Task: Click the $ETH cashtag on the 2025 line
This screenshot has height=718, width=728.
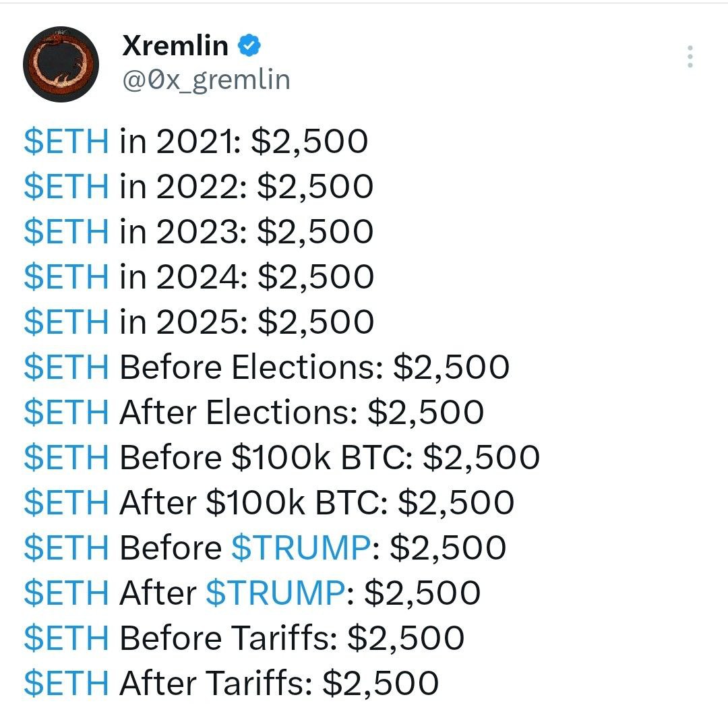Action: pyautogui.click(x=66, y=322)
